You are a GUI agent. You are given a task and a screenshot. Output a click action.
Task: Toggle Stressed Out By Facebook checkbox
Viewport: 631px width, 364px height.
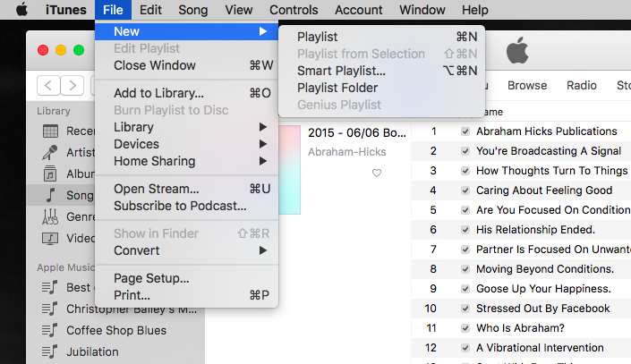pyautogui.click(x=465, y=309)
